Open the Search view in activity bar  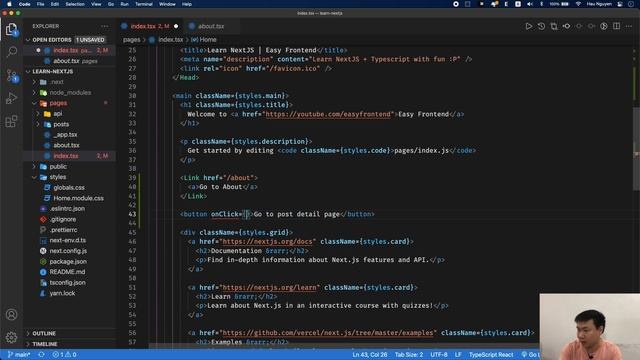pyautogui.click(x=11, y=52)
